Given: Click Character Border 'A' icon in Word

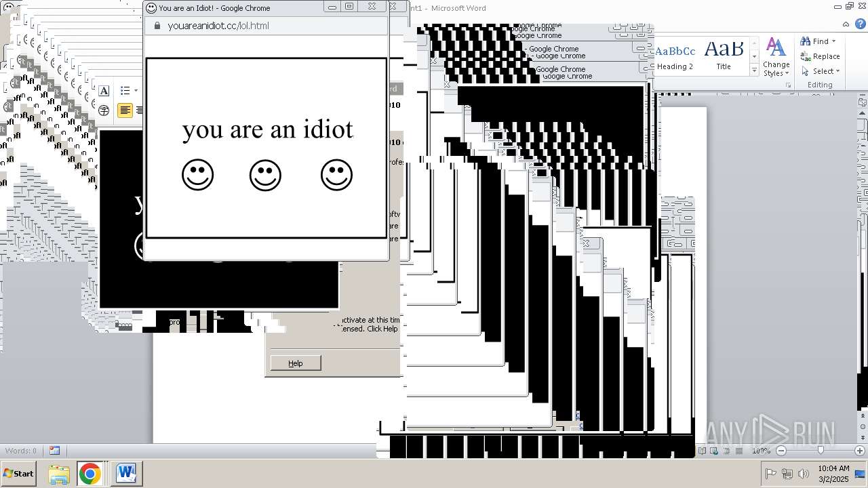Looking at the screenshot, I should 104,91.
